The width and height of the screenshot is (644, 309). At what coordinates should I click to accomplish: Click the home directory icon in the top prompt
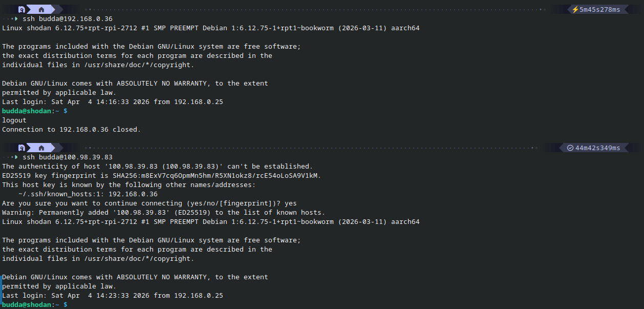[x=41, y=10]
